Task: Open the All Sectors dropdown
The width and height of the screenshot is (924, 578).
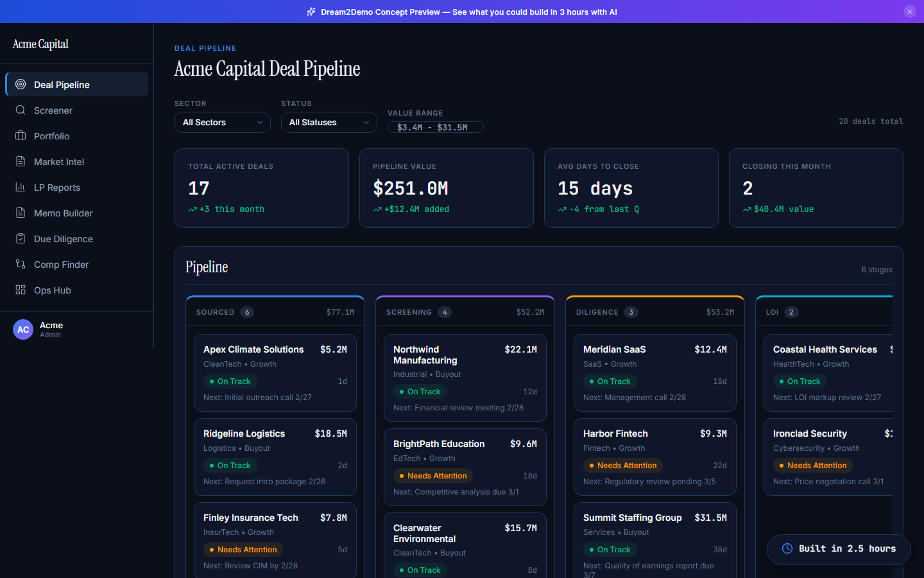Action: 222,122
